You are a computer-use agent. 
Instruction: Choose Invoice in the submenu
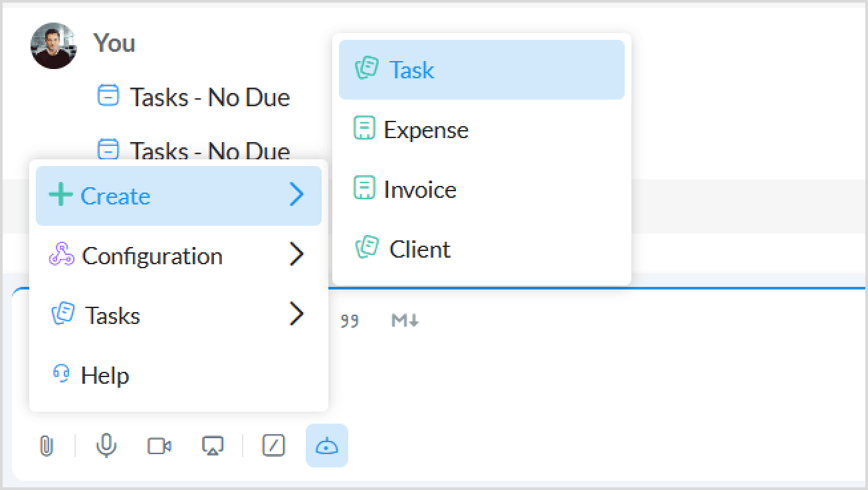tap(420, 190)
